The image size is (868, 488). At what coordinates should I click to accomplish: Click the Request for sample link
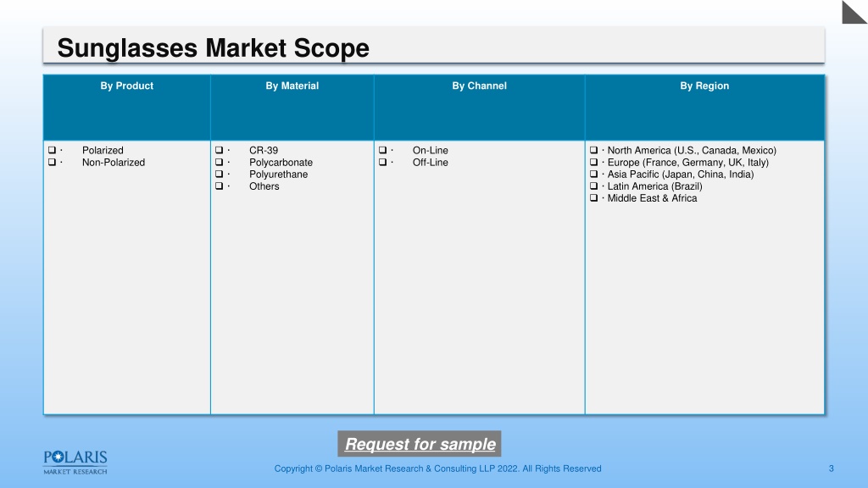pos(420,444)
